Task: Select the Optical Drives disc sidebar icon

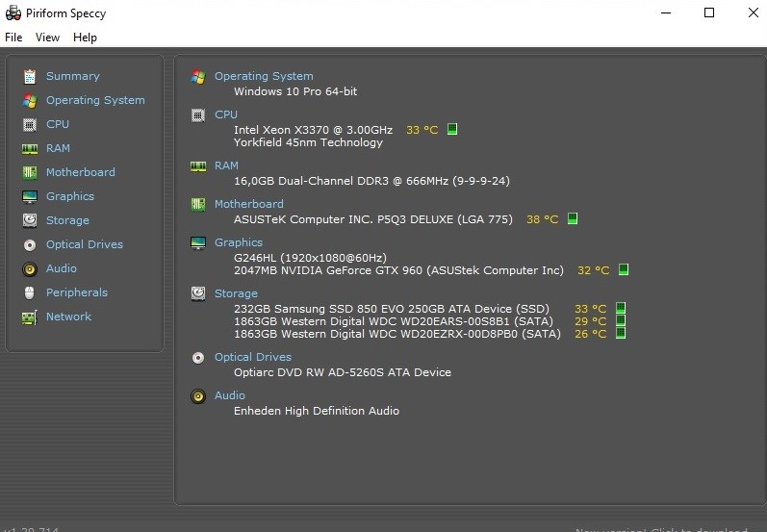Action: coord(29,244)
